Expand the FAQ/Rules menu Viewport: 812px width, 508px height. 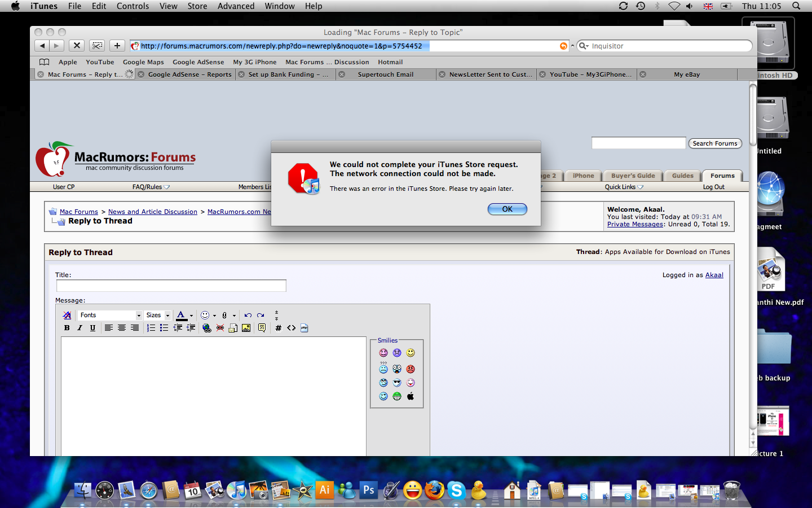coord(151,187)
